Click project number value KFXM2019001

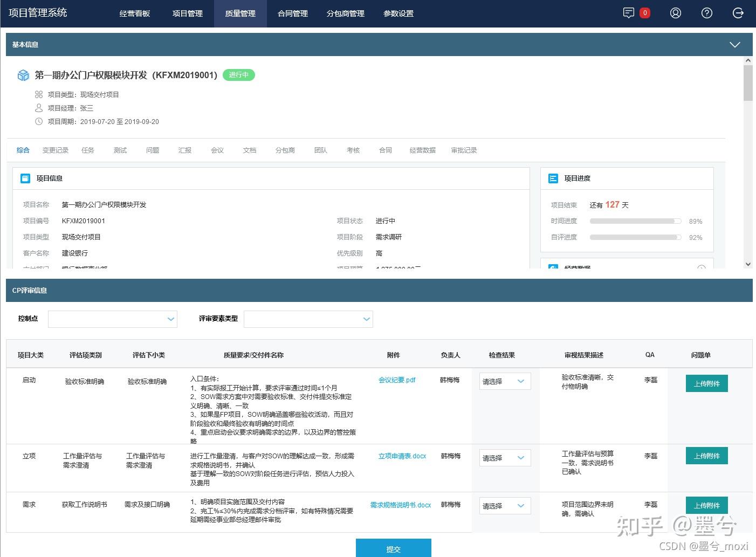click(x=84, y=221)
